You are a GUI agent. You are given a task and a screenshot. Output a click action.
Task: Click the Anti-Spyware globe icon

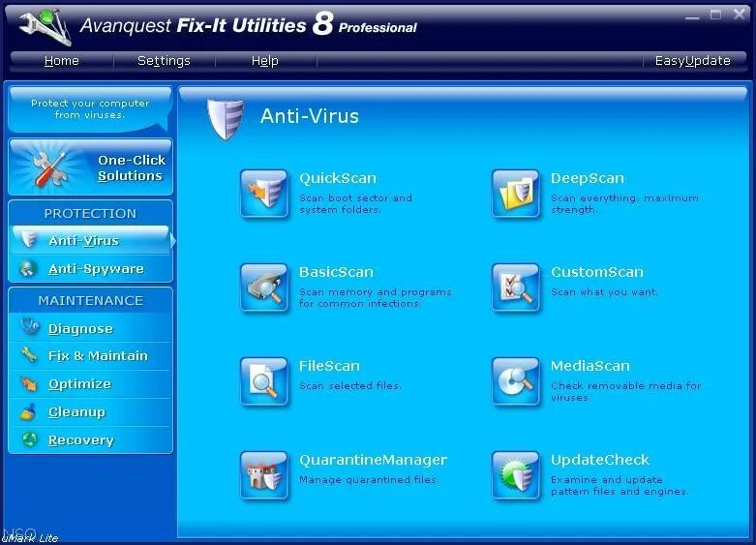(28, 268)
